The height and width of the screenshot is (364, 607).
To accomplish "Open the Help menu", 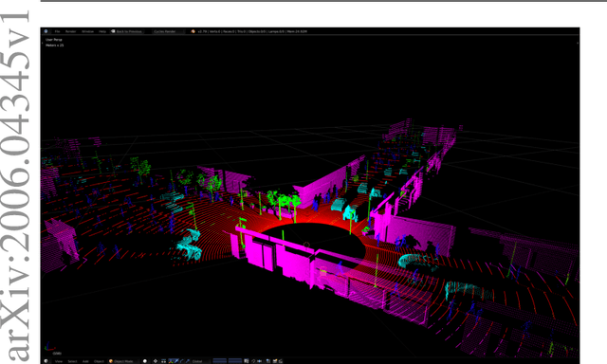I will (x=102, y=31).
